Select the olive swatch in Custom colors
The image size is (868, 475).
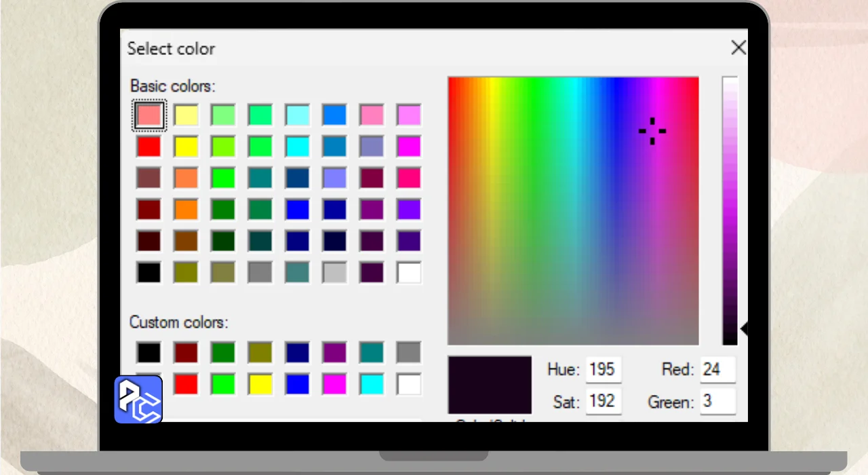click(x=260, y=352)
